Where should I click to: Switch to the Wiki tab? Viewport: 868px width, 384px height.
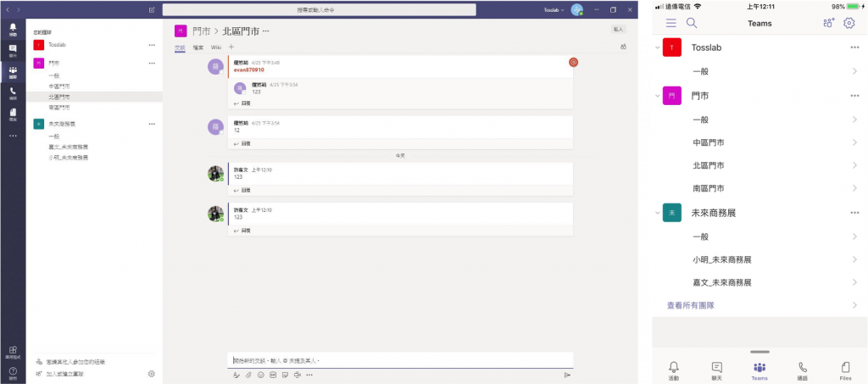pos(216,47)
